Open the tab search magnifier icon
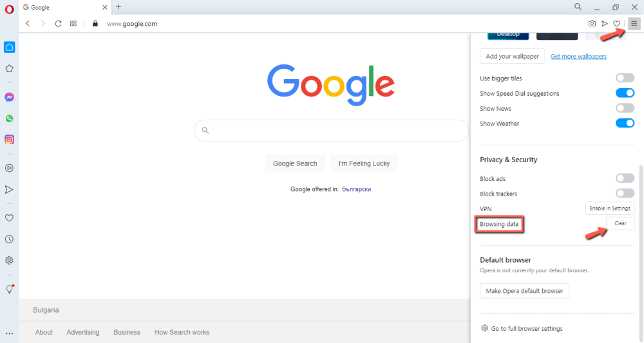The height and width of the screenshot is (343, 644). [x=578, y=6]
